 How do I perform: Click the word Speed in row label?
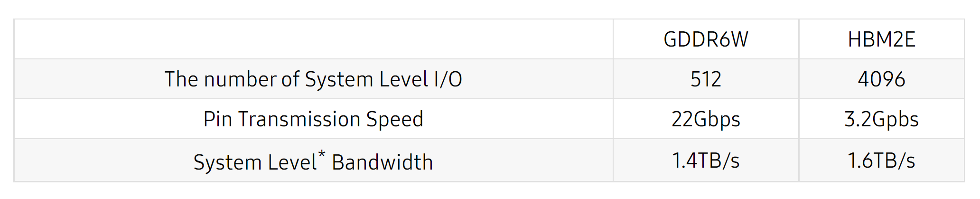pos(394,119)
